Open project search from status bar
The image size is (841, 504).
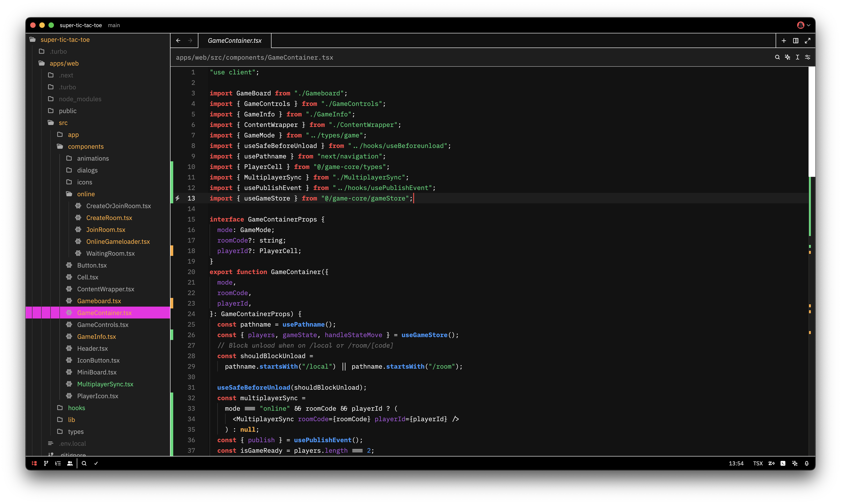pos(84,463)
